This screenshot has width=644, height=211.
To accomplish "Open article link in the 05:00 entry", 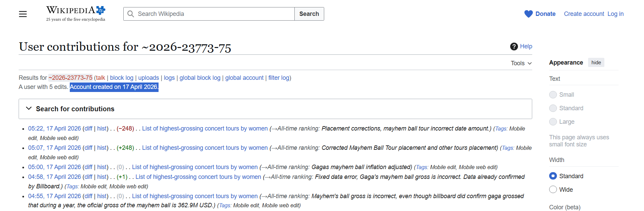I will 195,167.
